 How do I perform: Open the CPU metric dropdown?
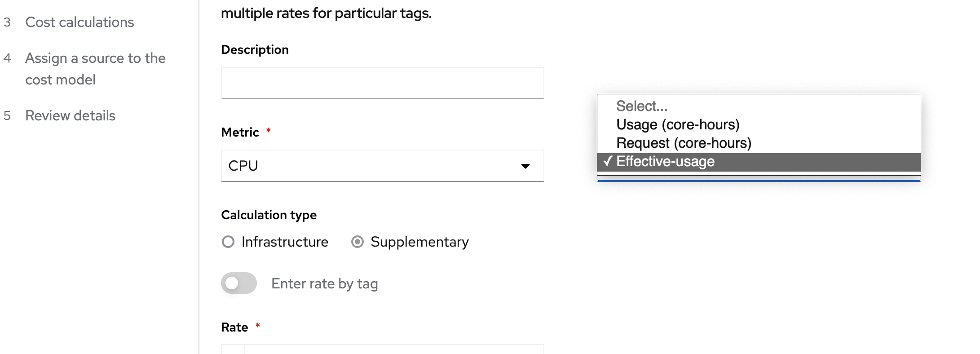[382, 166]
